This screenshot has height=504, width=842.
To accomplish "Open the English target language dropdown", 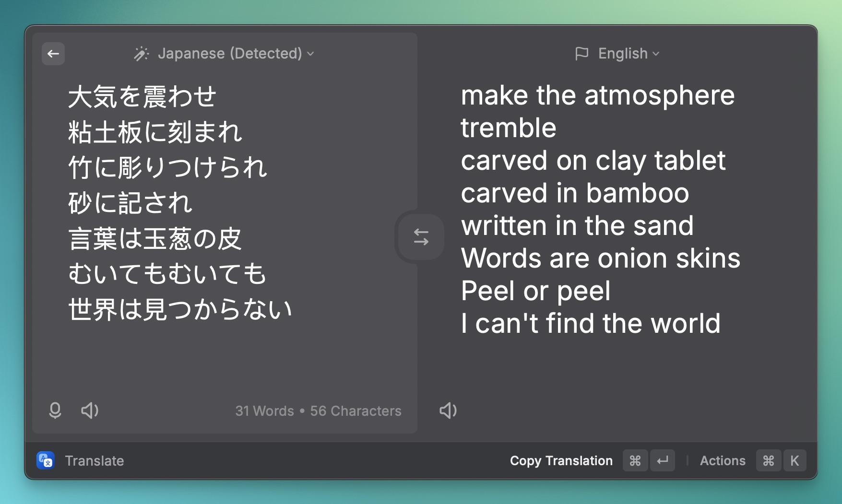I will click(x=623, y=54).
